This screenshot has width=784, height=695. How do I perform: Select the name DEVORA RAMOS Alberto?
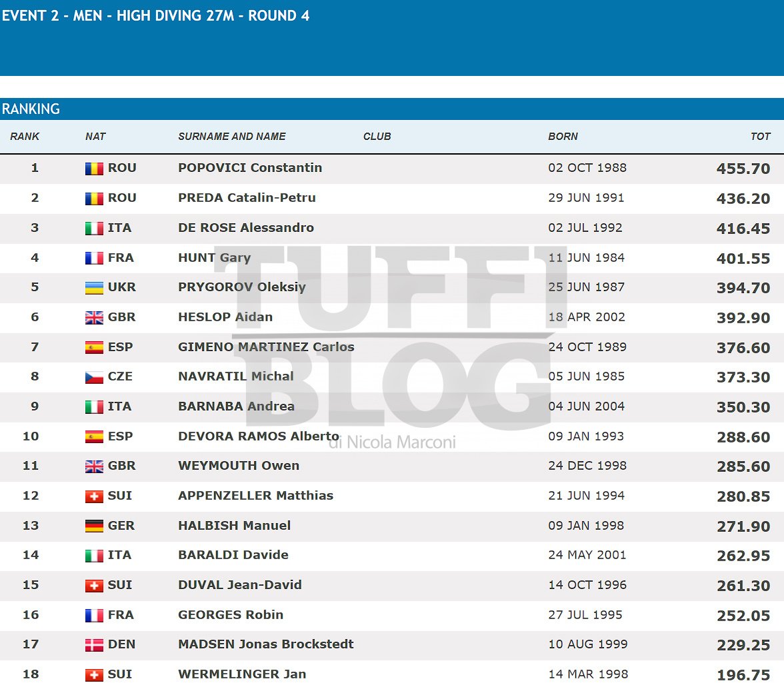pos(259,436)
